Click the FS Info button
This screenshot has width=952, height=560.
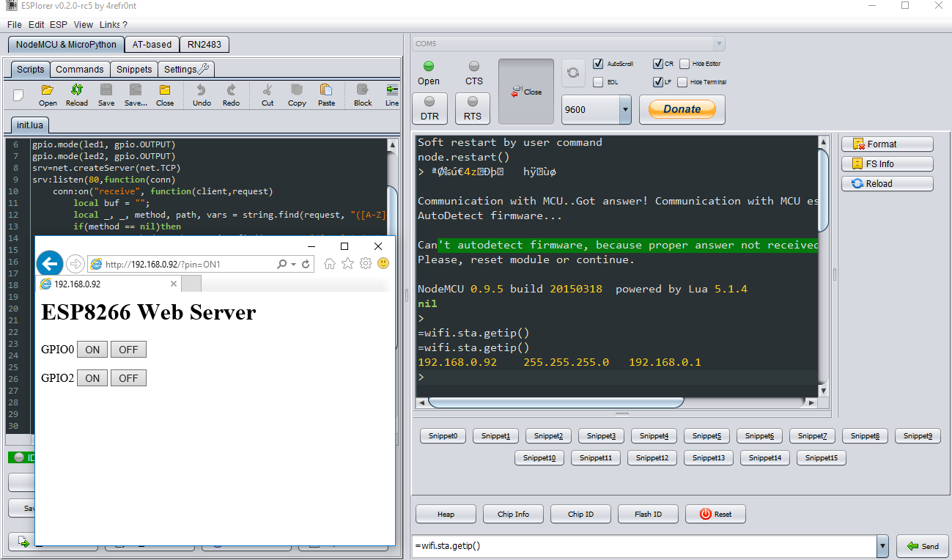(x=888, y=164)
